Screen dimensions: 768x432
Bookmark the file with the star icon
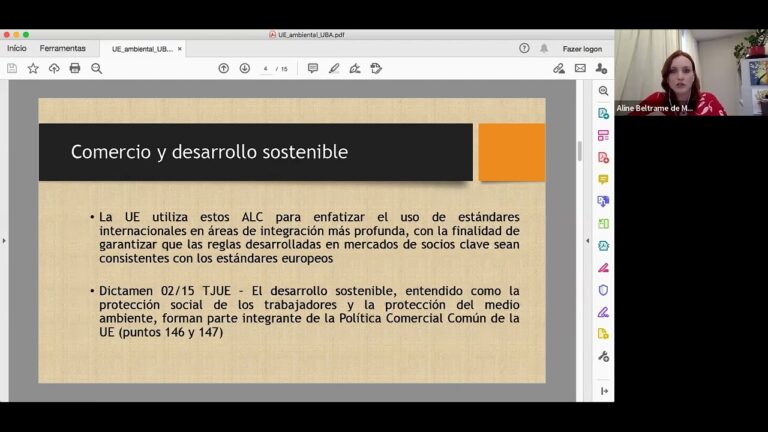click(x=33, y=69)
